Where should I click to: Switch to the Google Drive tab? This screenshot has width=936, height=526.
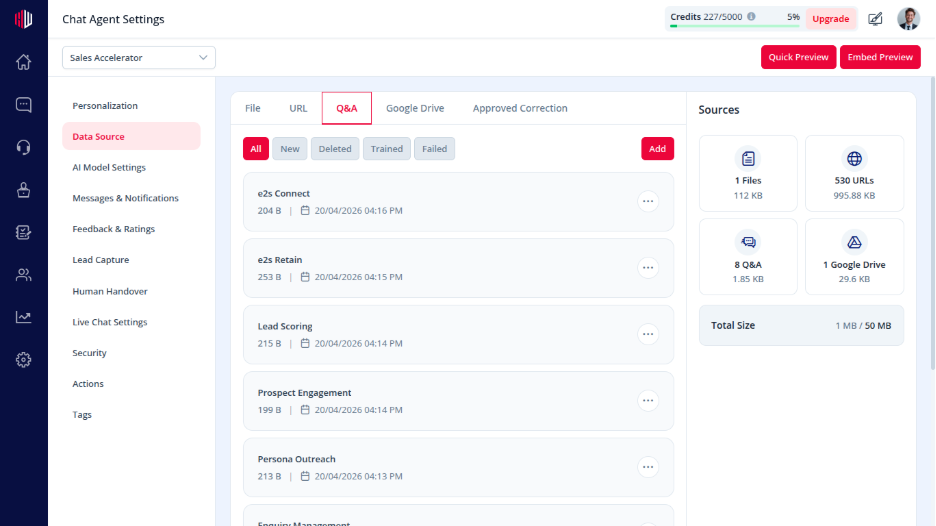(415, 108)
